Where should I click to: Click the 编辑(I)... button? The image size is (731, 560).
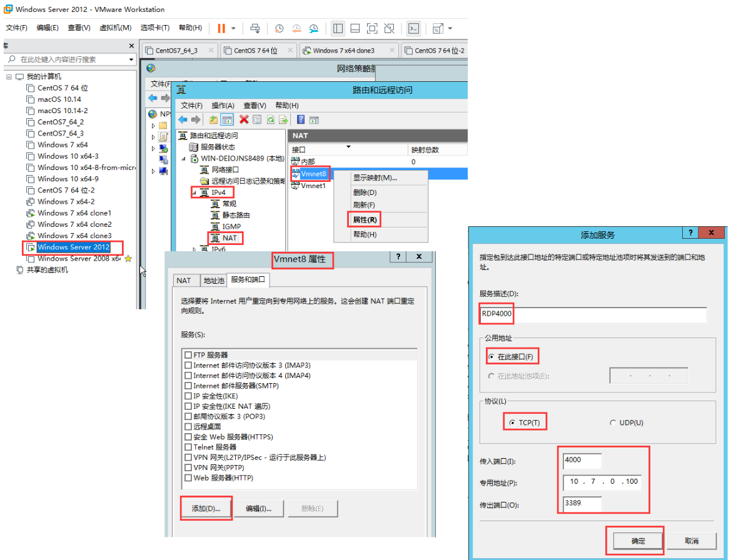click(x=259, y=508)
